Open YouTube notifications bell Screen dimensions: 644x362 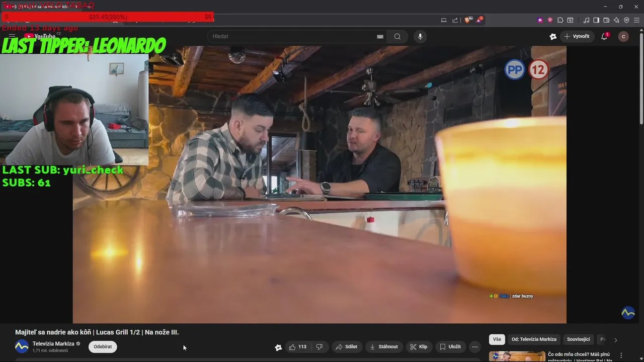pyautogui.click(x=604, y=36)
